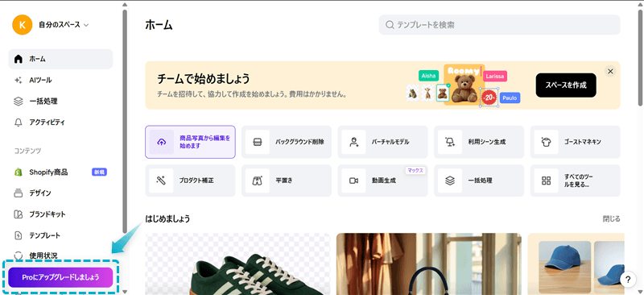Click the four-squares grid icon
Screen dimensions: 644x295
(547, 181)
